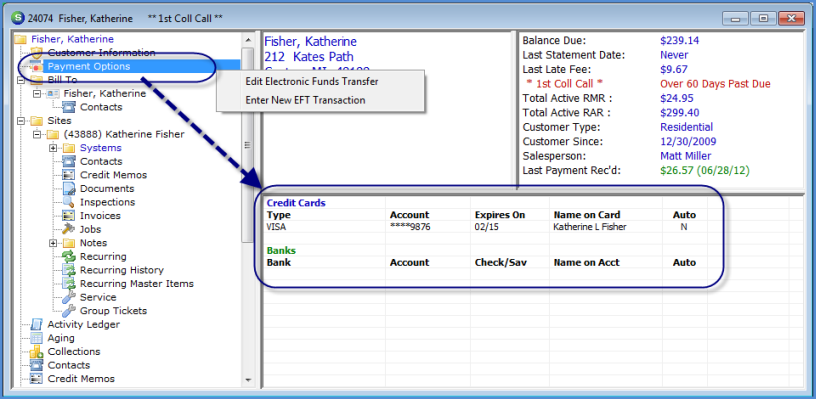816x399 pixels.
Task: Collapse the Sites tree node
Action: click(21, 121)
